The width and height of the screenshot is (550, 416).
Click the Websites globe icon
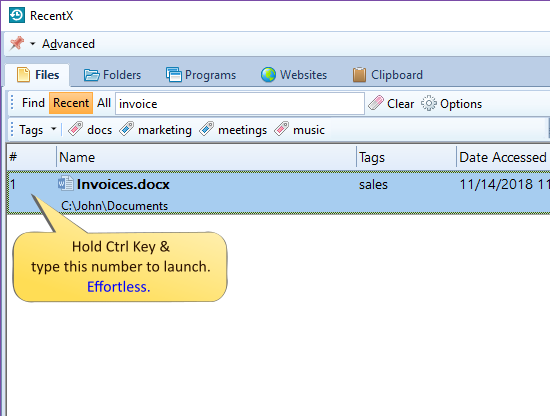coord(268,75)
